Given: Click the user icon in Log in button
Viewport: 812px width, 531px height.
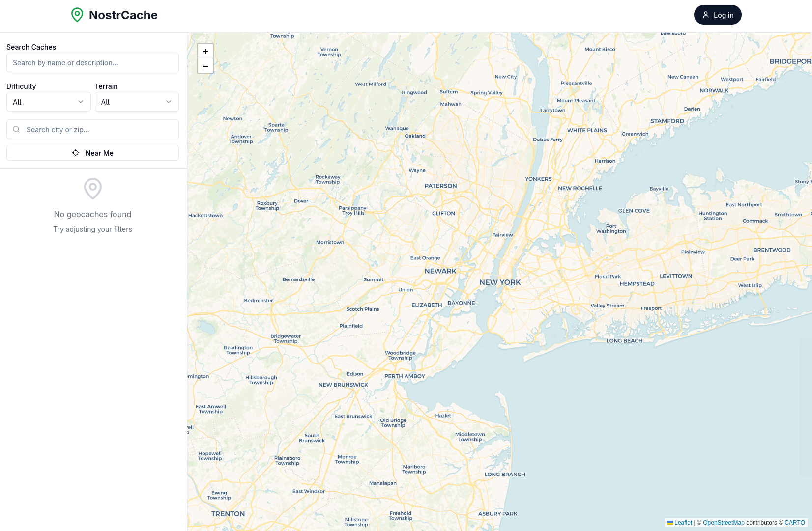Looking at the screenshot, I should coord(706,15).
